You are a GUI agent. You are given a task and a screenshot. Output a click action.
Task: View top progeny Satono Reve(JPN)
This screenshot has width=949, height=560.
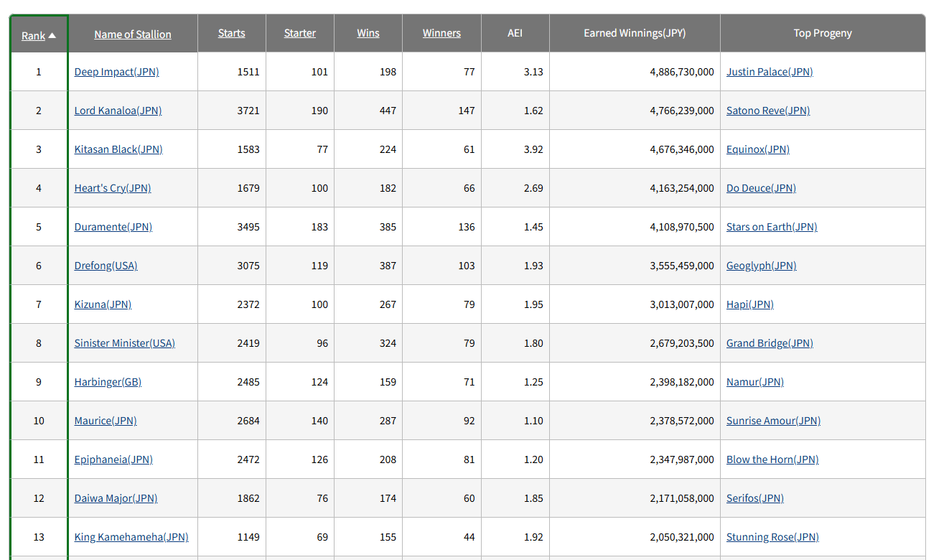(768, 111)
